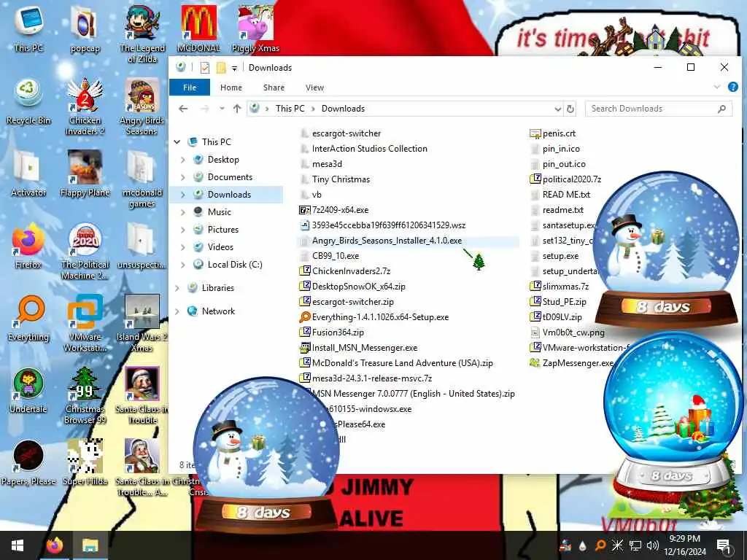Open the File ribbon tab

[190, 87]
